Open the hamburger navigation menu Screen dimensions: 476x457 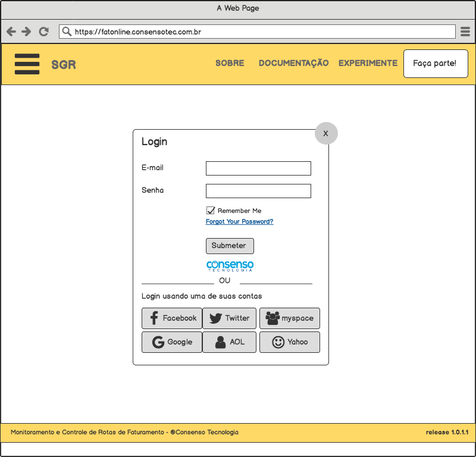click(x=27, y=64)
